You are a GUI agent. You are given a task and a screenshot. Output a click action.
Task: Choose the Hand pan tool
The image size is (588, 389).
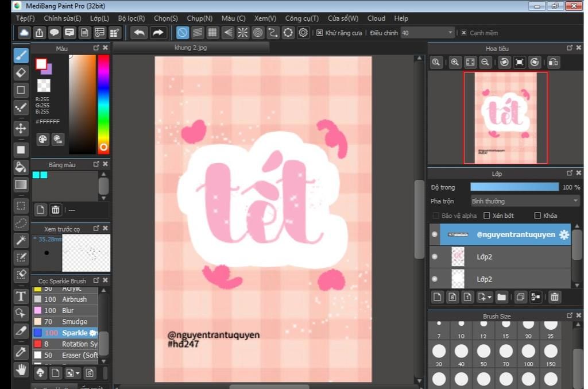click(21, 370)
